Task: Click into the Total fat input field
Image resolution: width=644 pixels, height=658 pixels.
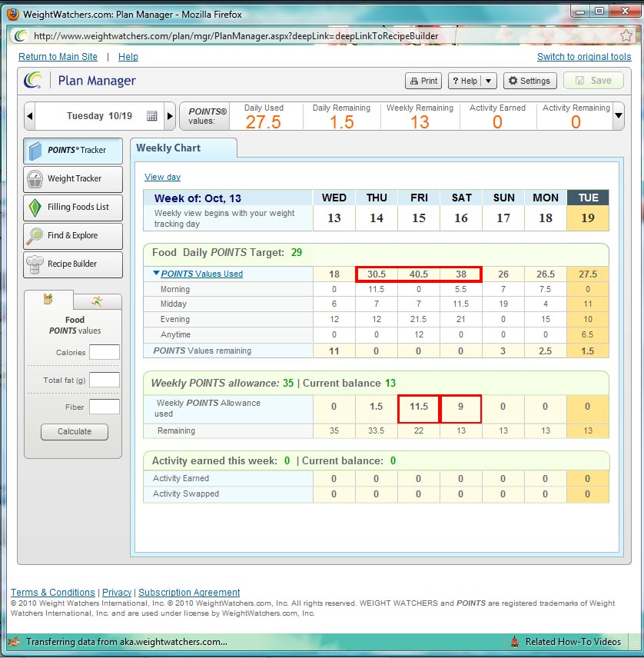Action: pos(105,380)
